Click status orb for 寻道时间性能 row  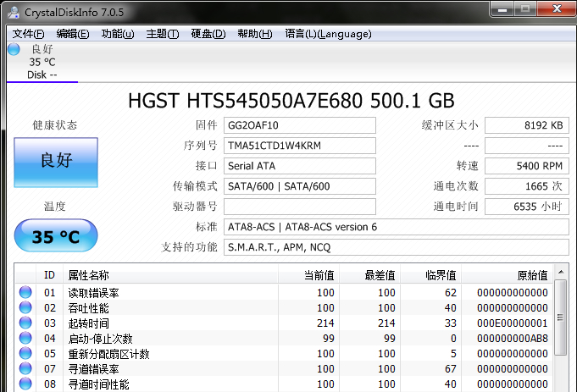coord(25,384)
